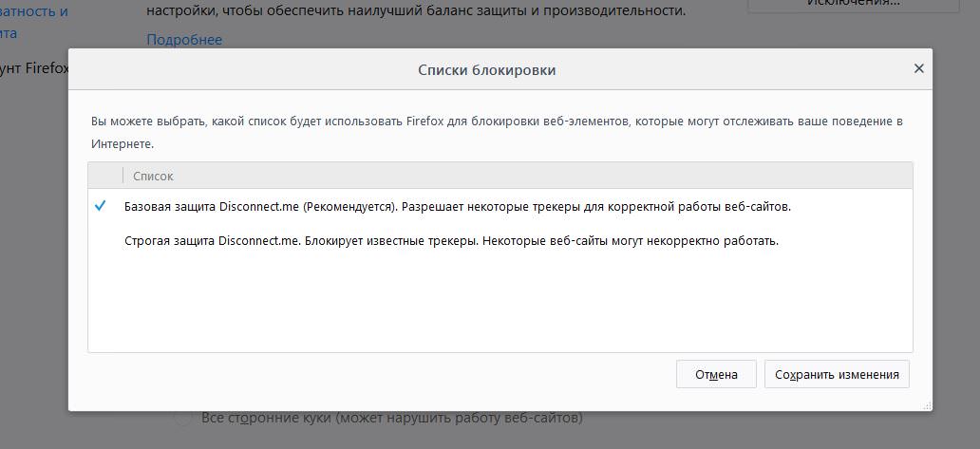
Task: Open the Подробнее link
Action: coord(184,39)
